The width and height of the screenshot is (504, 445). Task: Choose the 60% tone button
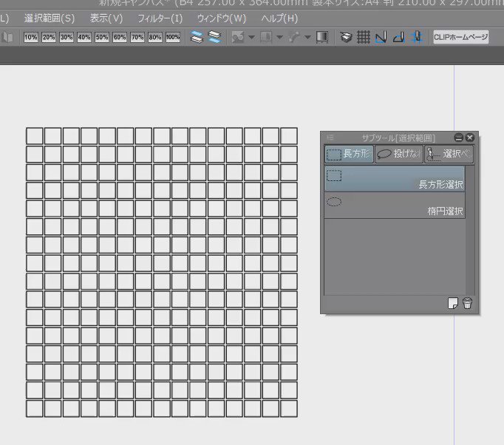tap(119, 37)
